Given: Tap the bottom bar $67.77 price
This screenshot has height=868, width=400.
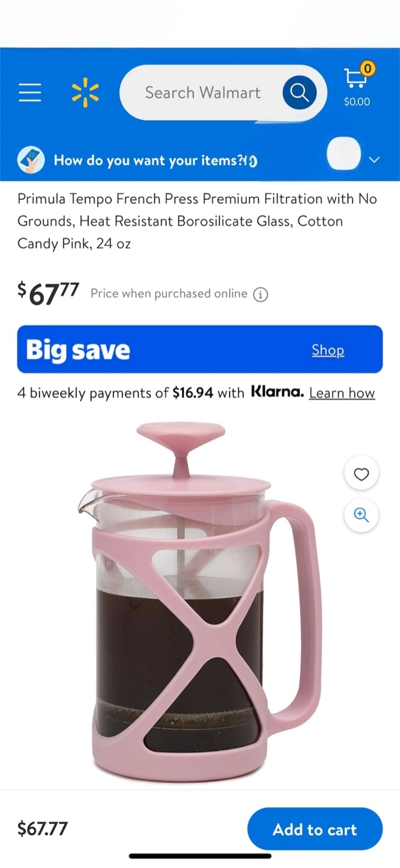Looking at the screenshot, I should (x=43, y=829).
